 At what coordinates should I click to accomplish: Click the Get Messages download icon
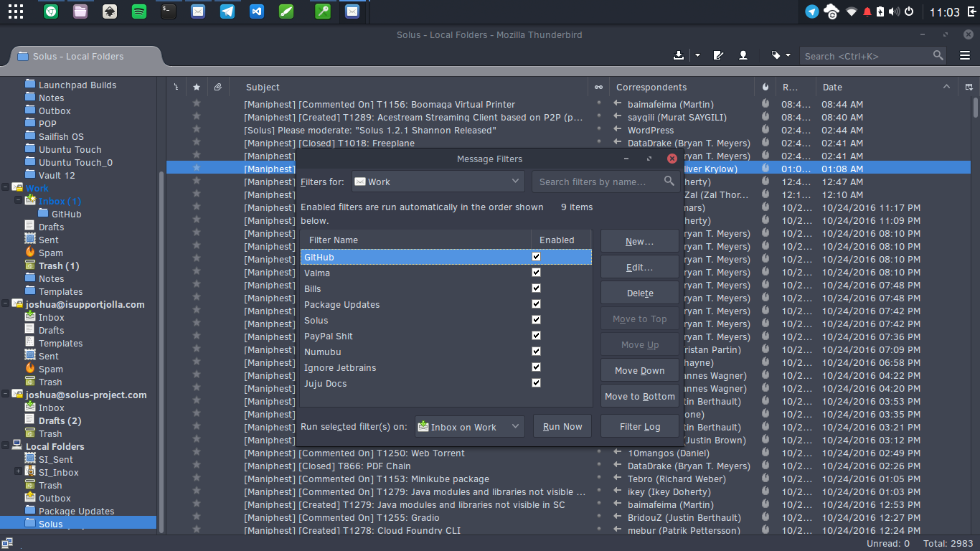tap(679, 55)
